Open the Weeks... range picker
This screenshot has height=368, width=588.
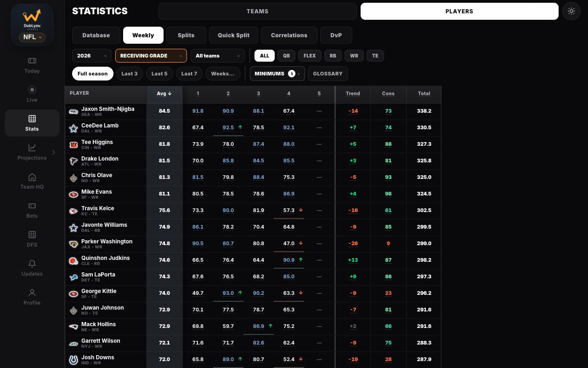point(223,74)
